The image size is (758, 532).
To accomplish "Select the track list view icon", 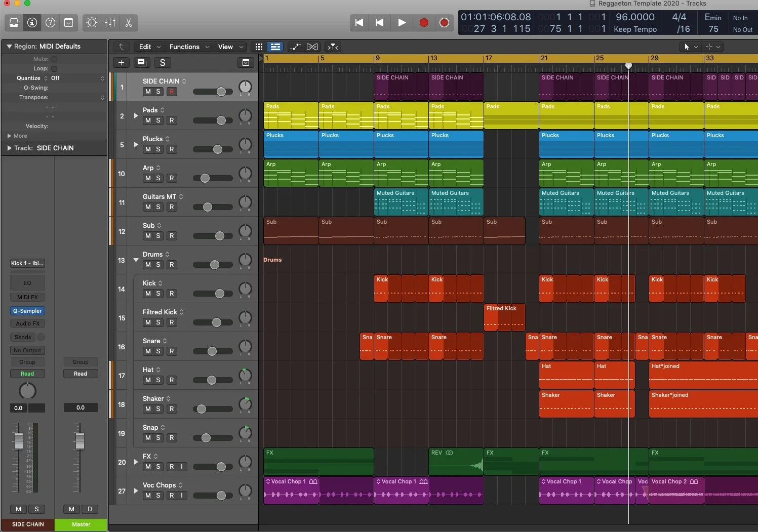I will 275,47.
